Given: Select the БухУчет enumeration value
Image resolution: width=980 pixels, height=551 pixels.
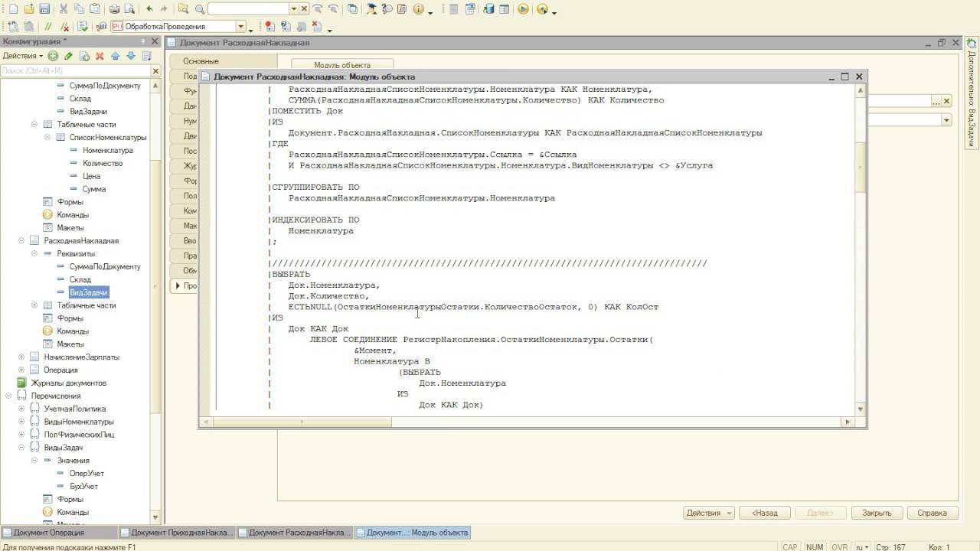Looking at the screenshot, I should (83, 486).
